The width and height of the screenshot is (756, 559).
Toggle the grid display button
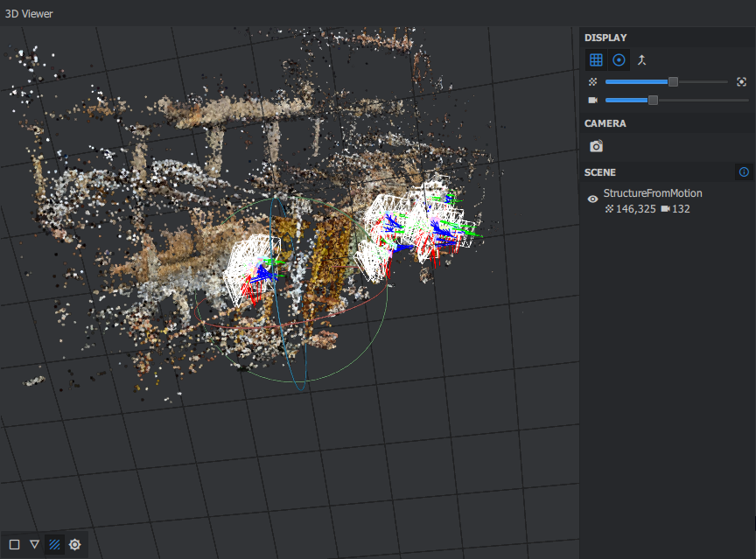tap(596, 59)
